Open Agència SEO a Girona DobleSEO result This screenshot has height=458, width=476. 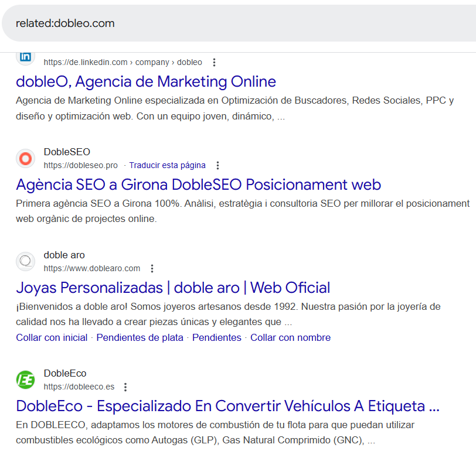[x=198, y=185]
